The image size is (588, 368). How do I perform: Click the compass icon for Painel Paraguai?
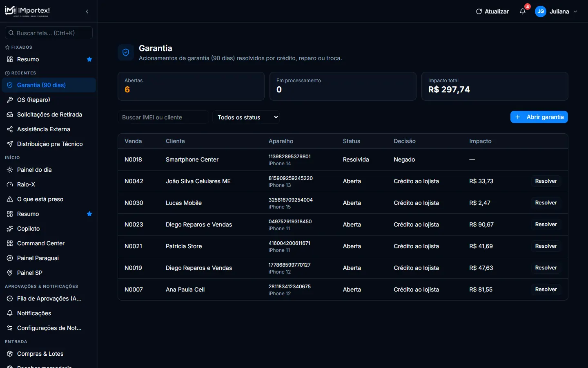point(10,258)
